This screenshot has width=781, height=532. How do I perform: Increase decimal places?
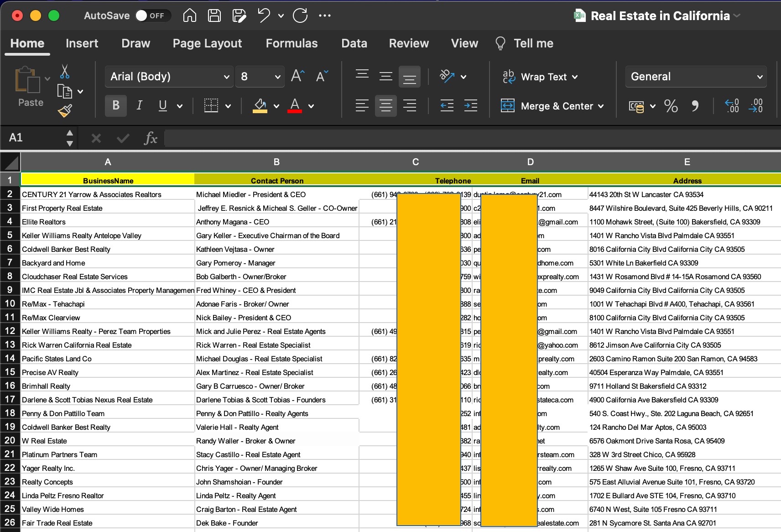(732, 106)
